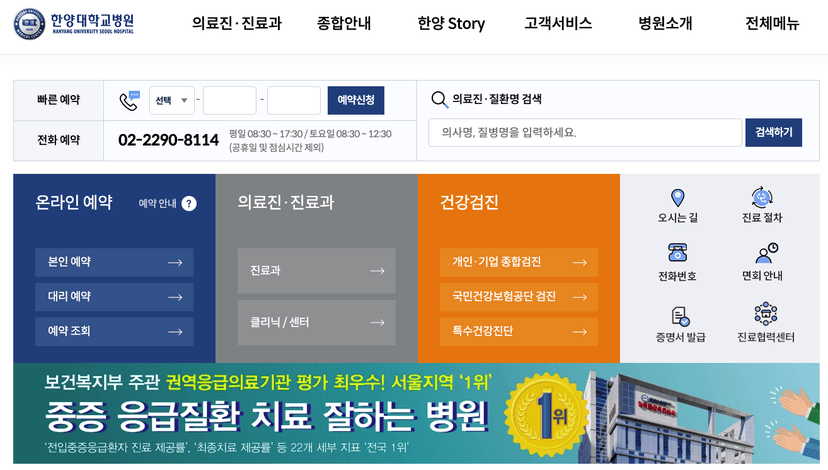Open the 진료과 link
Screen dimensions: 828x470
click(x=316, y=271)
